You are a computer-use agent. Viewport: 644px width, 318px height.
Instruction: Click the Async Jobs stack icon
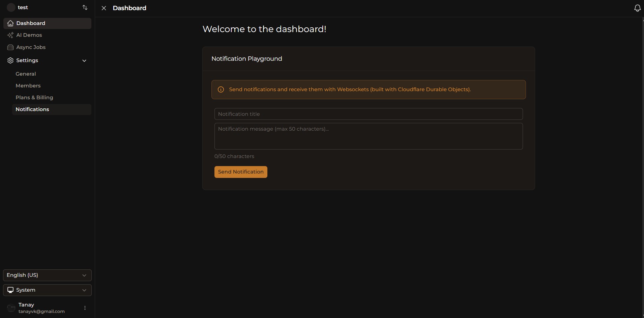tap(10, 47)
